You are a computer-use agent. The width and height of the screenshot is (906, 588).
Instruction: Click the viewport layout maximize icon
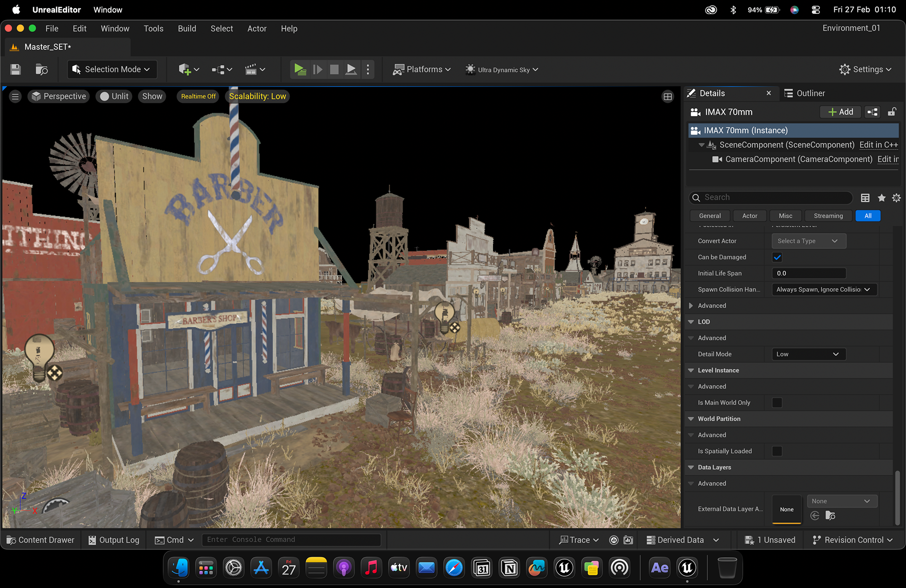pyautogui.click(x=668, y=97)
